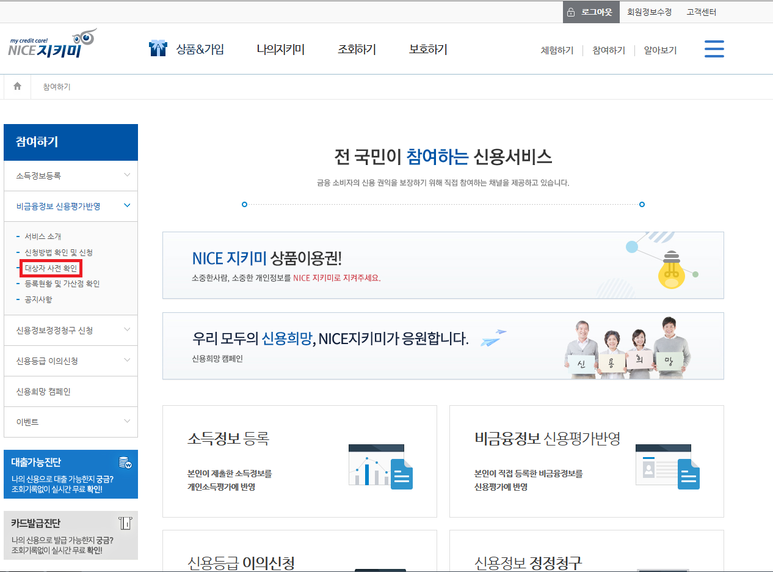Open the 신용정보 정정청구 card
Viewport: 773px width, 572px height.
pos(587,551)
